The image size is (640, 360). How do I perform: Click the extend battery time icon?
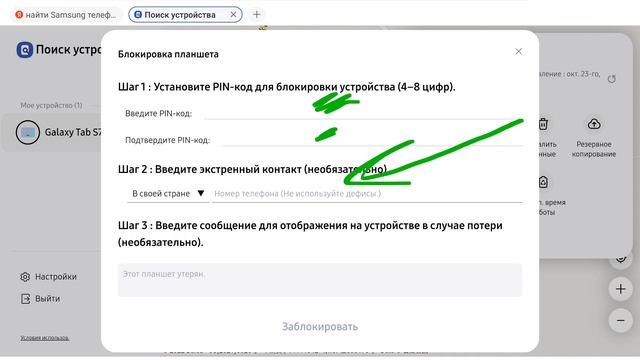(543, 182)
